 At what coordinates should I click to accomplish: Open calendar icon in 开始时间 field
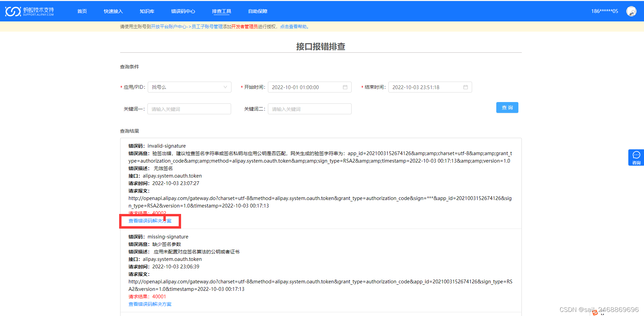pos(345,87)
